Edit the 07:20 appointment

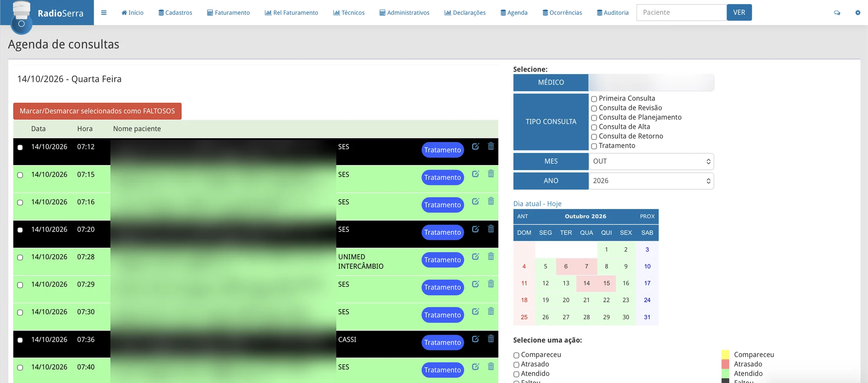click(476, 229)
